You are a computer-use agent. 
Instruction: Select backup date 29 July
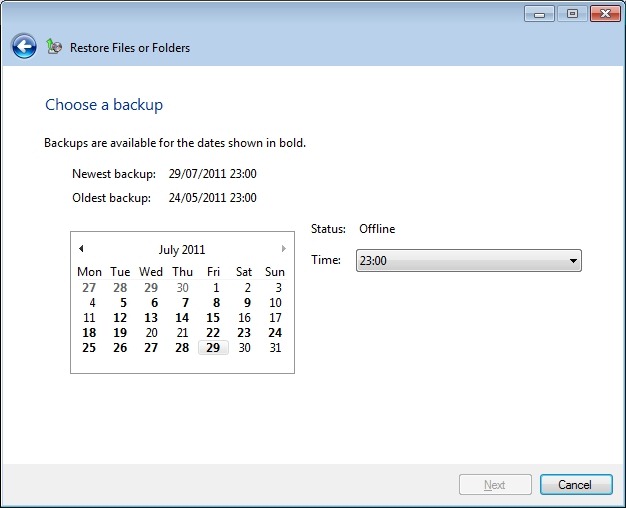[x=213, y=348]
